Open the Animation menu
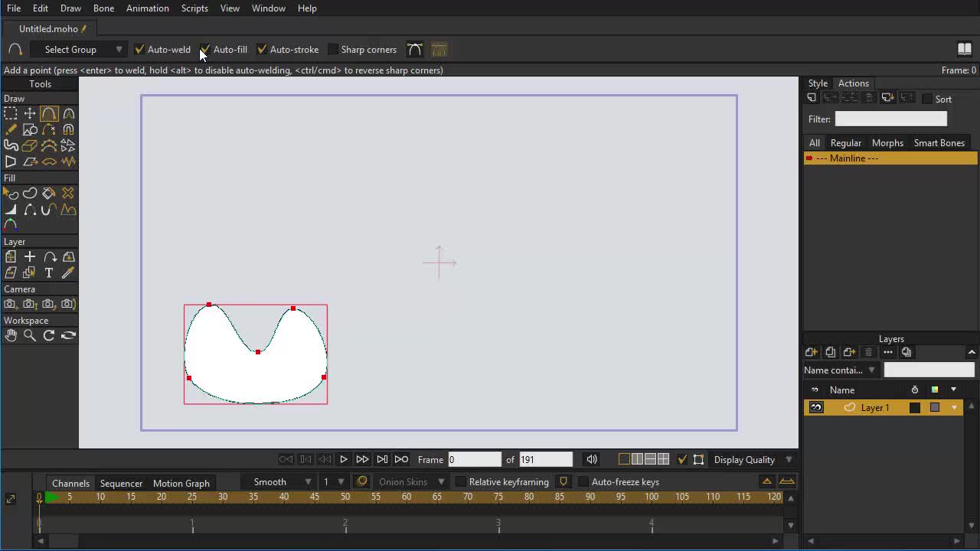 [147, 8]
